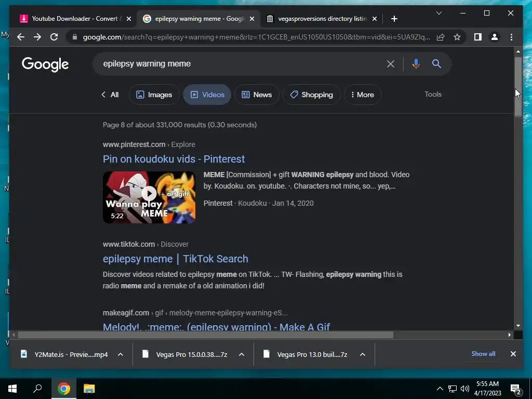
Task: Expand the More filters menu
Action: 363,95
